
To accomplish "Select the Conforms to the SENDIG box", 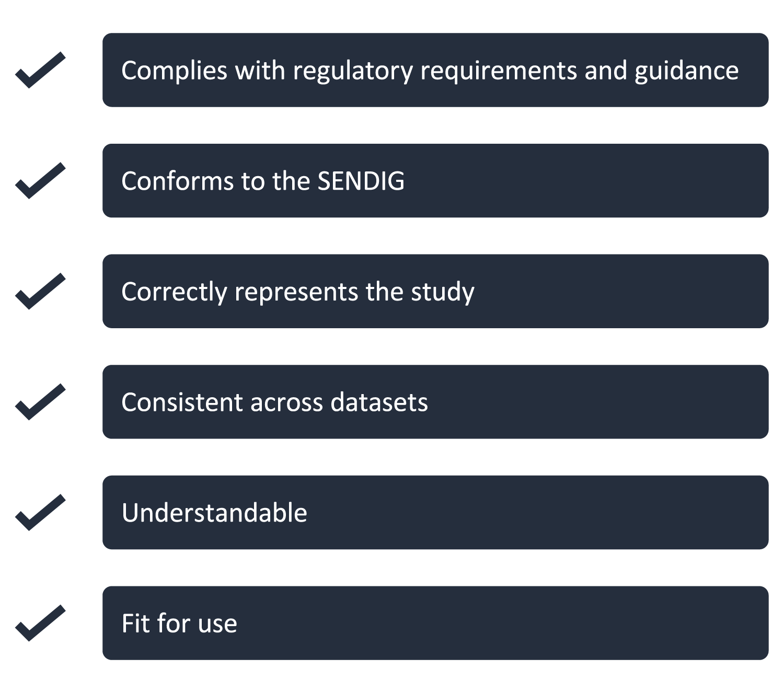I will 435,181.
